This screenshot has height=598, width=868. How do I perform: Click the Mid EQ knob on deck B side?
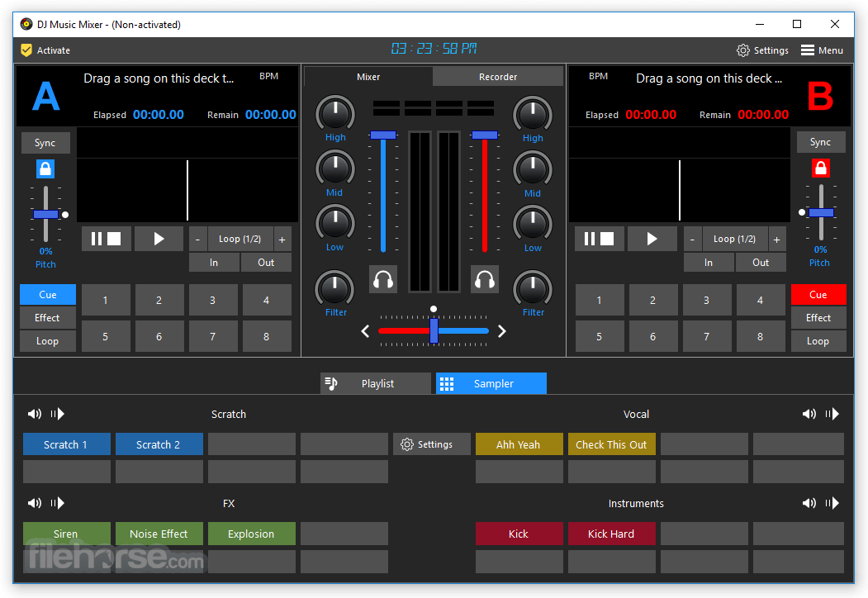533,168
